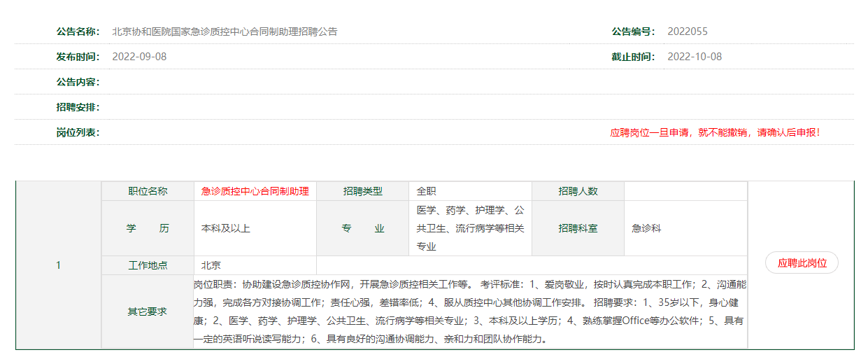This screenshot has height=357, width=868.
Task: Click the 其它要求 header cell
Action: point(148,311)
